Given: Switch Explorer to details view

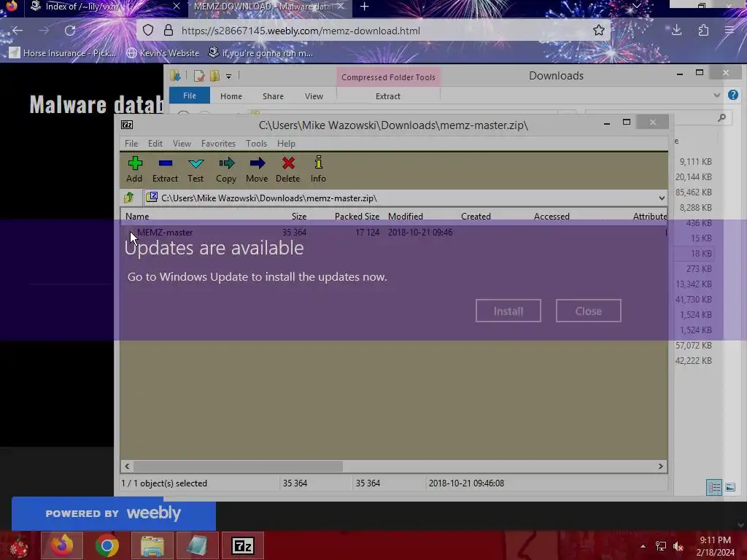Looking at the screenshot, I should tap(713, 487).
